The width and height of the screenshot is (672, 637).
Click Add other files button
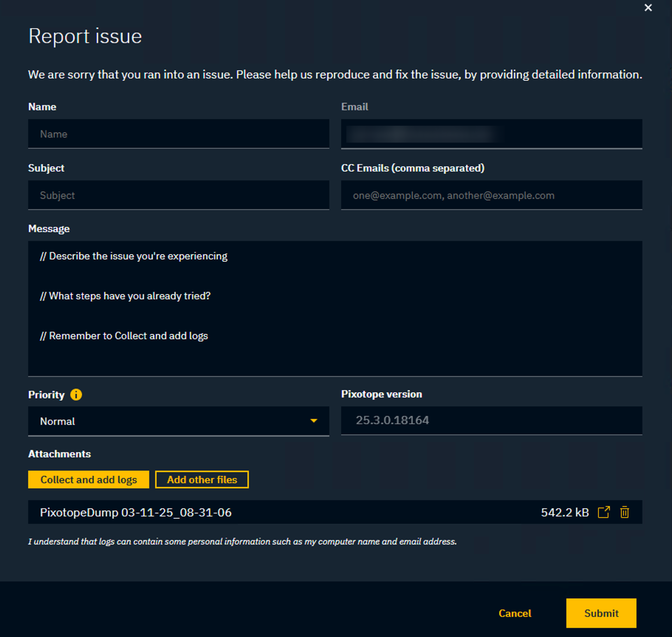[202, 479]
